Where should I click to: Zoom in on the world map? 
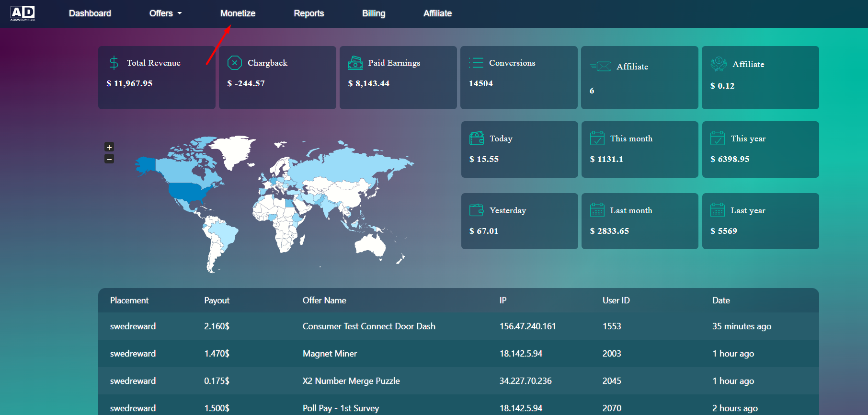pos(109,147)
